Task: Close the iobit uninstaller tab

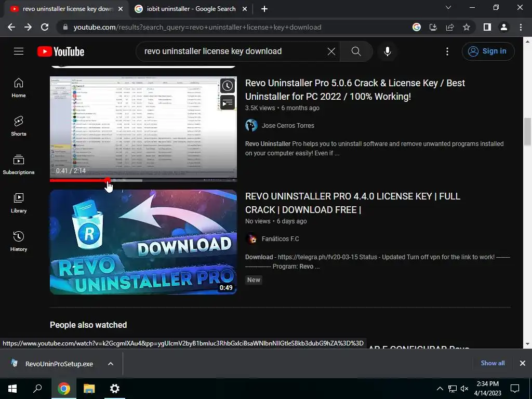Action: click(245, 9)
